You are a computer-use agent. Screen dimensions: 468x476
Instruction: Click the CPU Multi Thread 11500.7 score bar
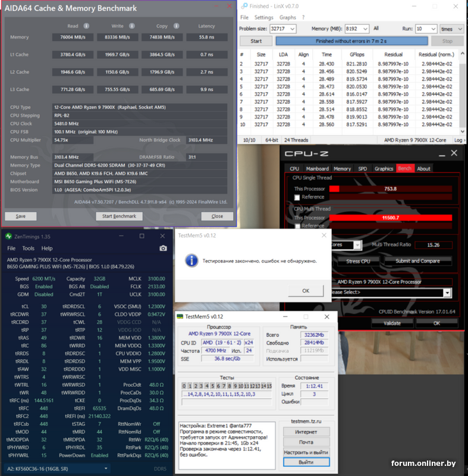[391, 218]
